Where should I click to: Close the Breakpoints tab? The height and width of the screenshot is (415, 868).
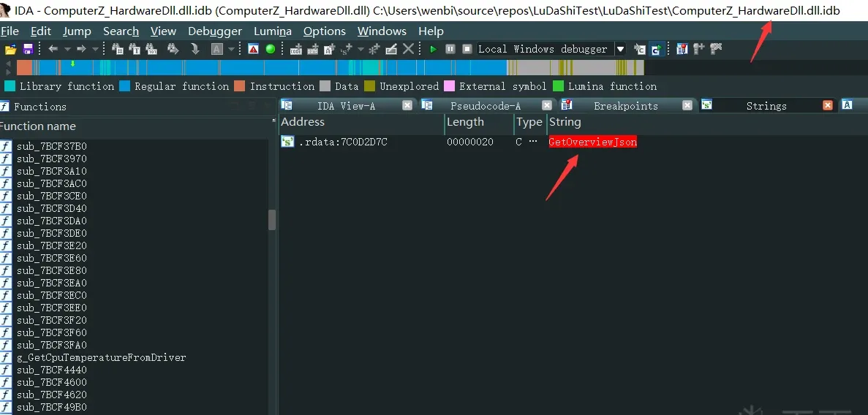[687, 105]
